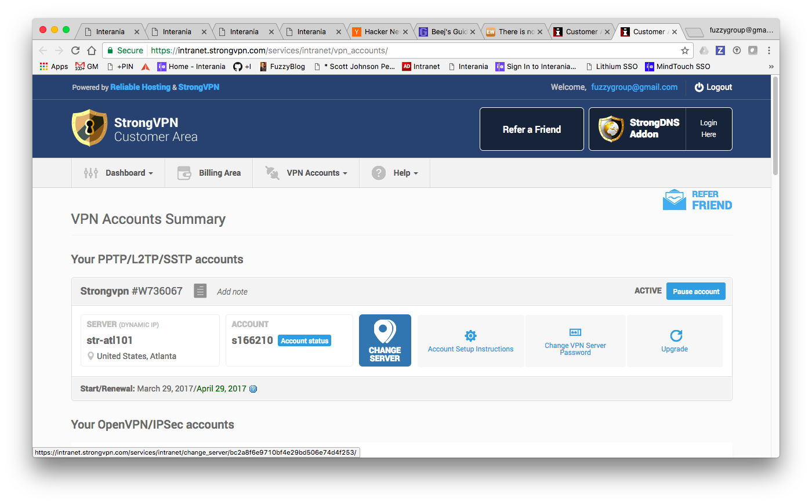Open Home - Interania bookmark

coord(191,67)
